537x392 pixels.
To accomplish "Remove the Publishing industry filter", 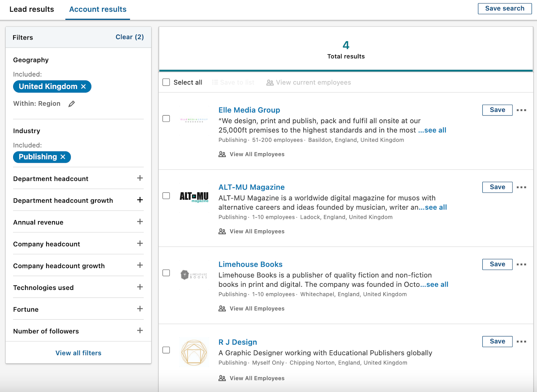I will coord(63,157).
